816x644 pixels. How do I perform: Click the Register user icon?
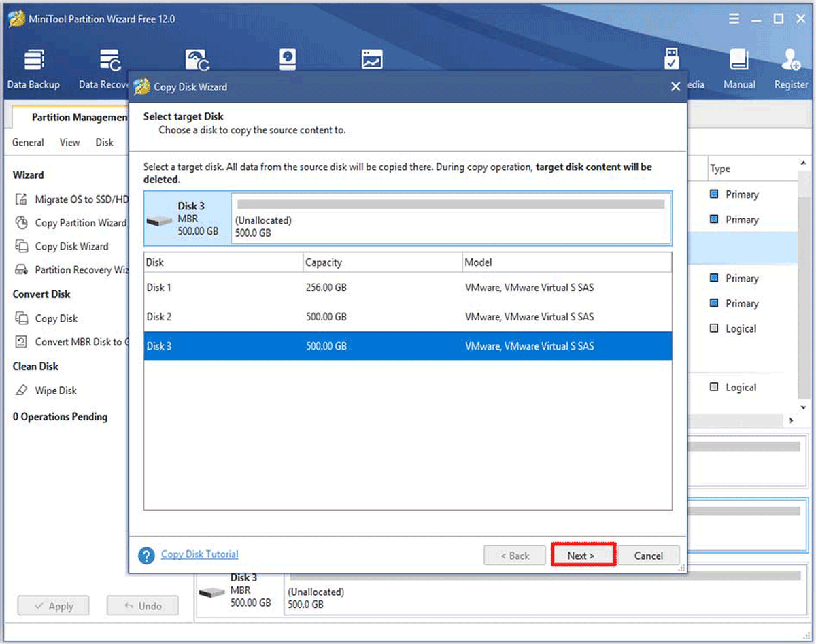pyautogui.click(x=791, y=60)
